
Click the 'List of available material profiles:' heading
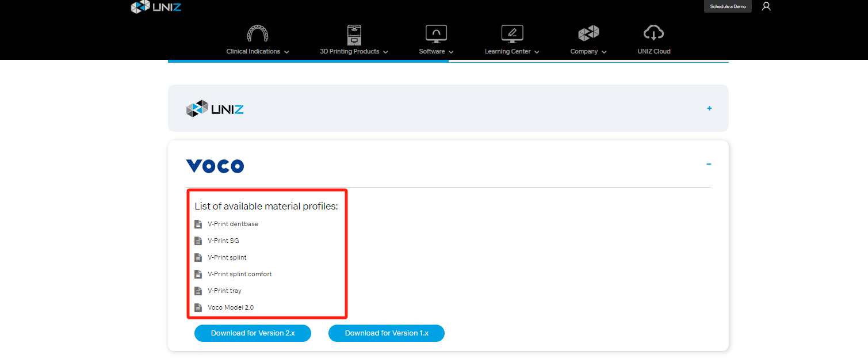coord(266,207)
